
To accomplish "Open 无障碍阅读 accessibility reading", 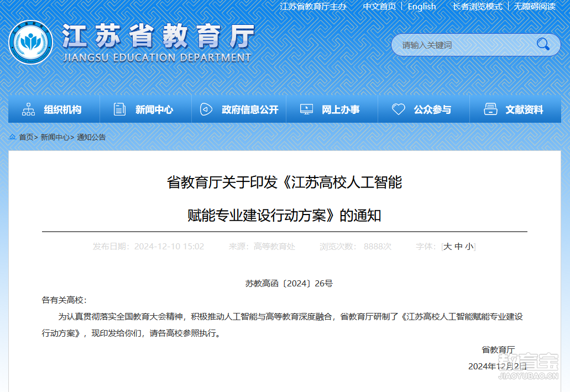I will point(535,7).
